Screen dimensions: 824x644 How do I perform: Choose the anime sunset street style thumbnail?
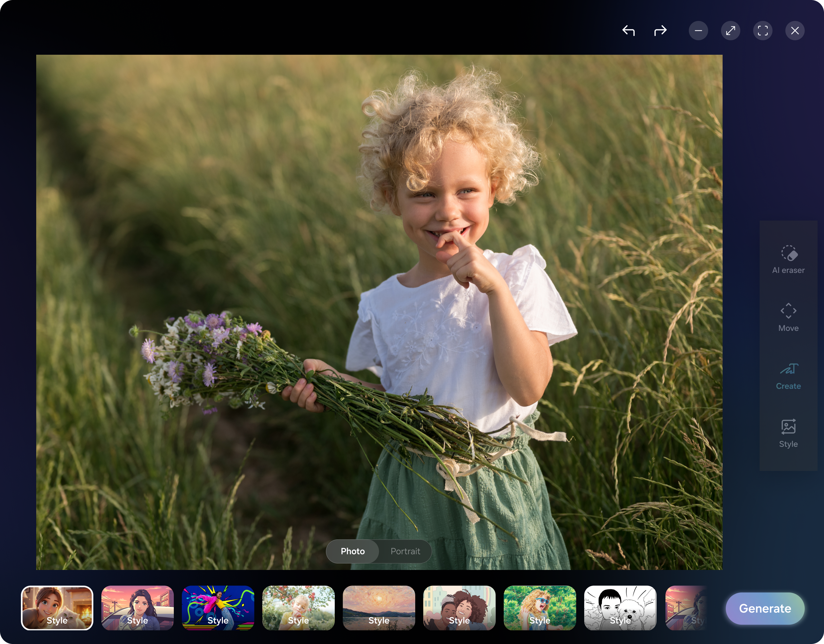coord(137,608)
